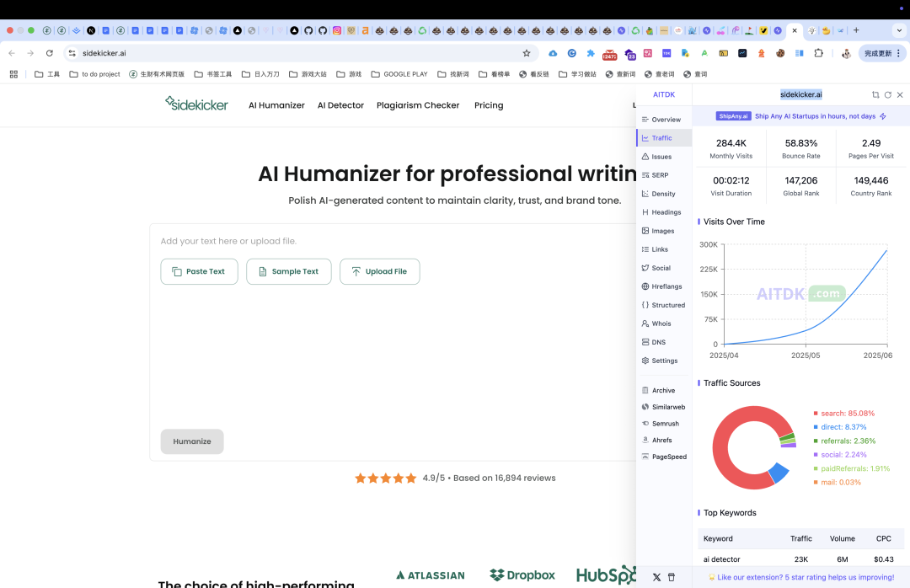
Task: Expand the tab search dropdown chevron
Action: pos(899,30)
